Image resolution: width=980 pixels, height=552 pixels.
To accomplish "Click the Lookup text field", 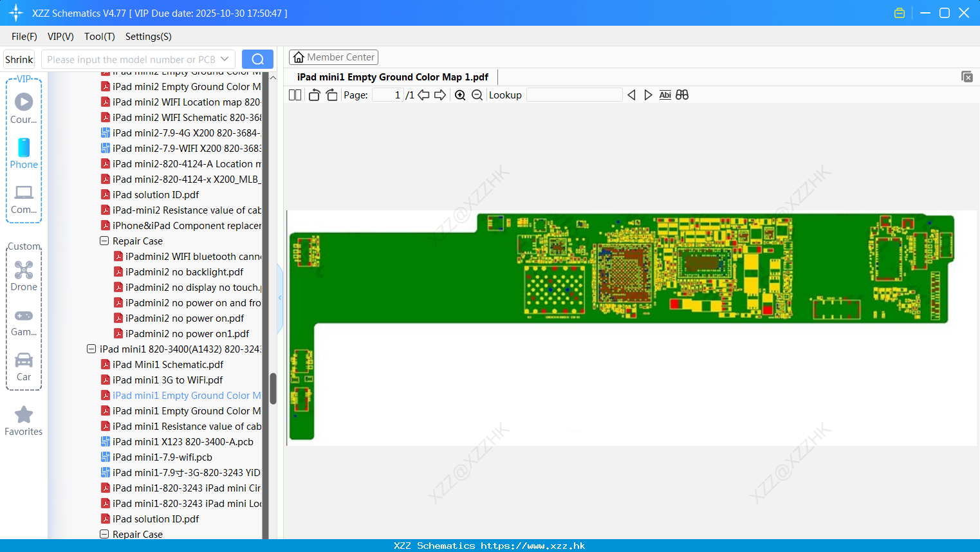I will [575, 95].
